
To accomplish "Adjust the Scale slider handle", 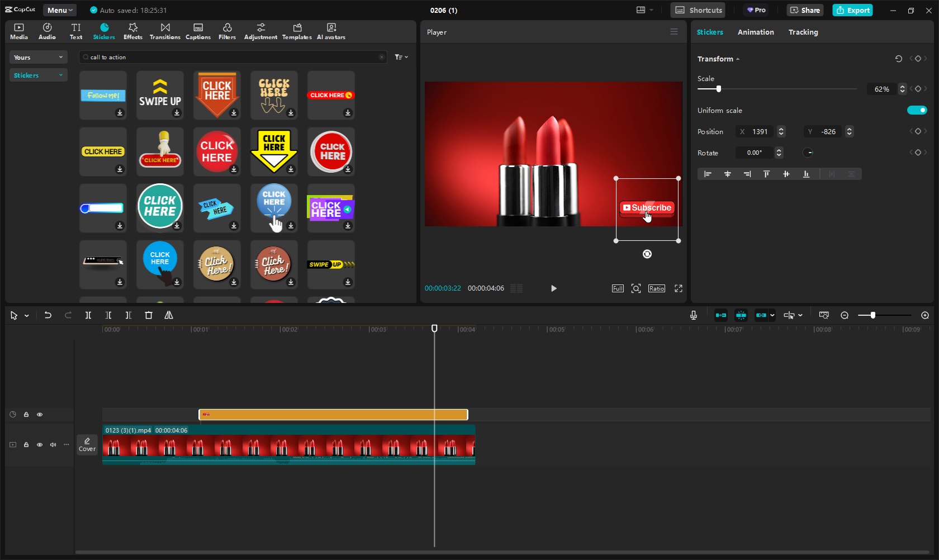I will tap(719, 89).
